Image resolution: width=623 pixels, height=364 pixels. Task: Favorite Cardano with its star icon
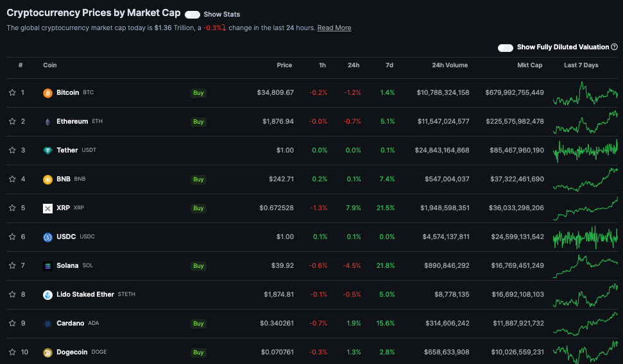(x=12, y=323)
